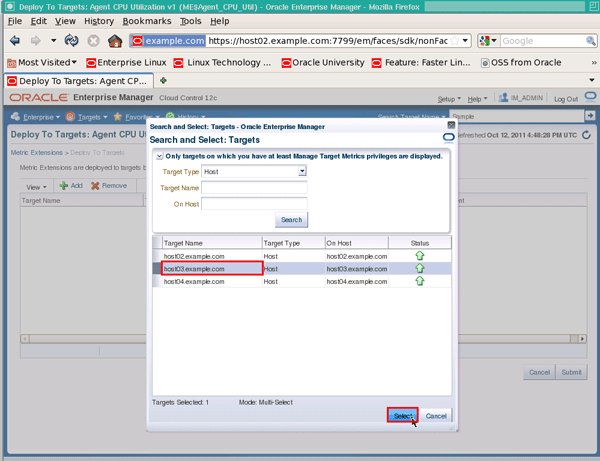Click the Google search magnifier icon
The image size is (600, 461).
click(x=590, y=41)
